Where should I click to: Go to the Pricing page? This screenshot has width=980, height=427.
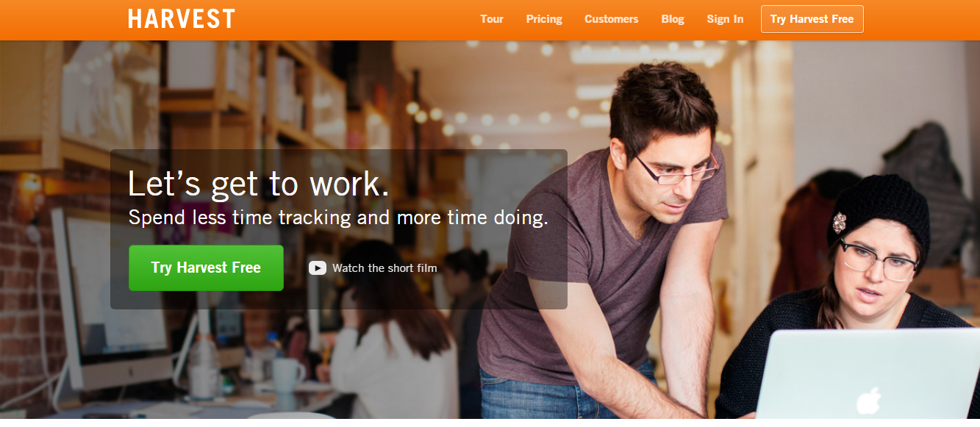(544, 19)
